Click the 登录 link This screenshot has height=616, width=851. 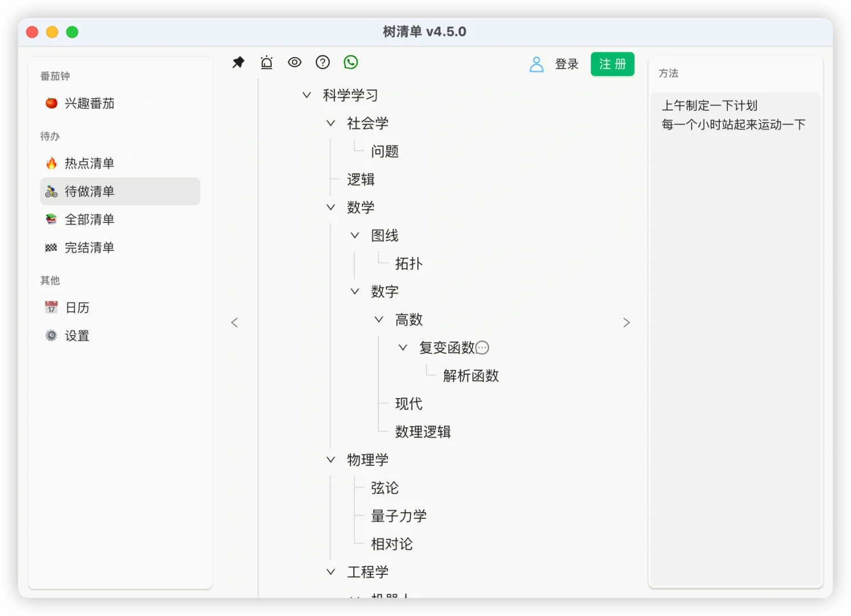click(566, 64)
